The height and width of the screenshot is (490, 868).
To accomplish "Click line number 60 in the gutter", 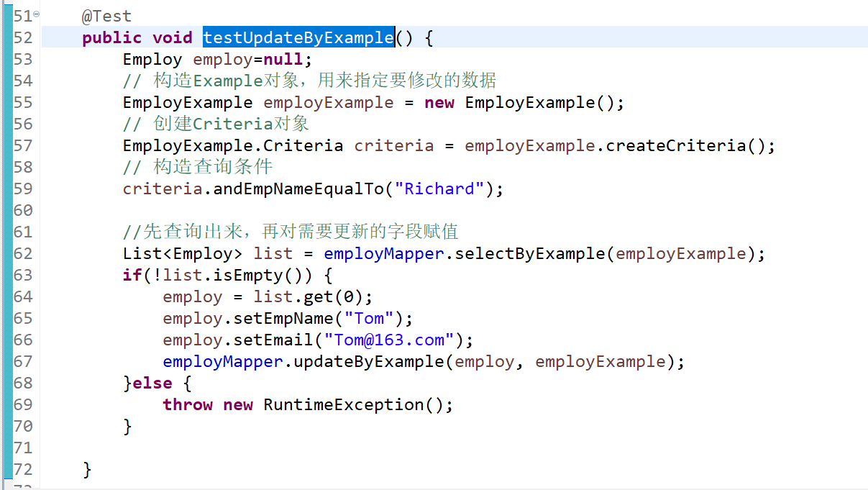I will coord(23,210).
